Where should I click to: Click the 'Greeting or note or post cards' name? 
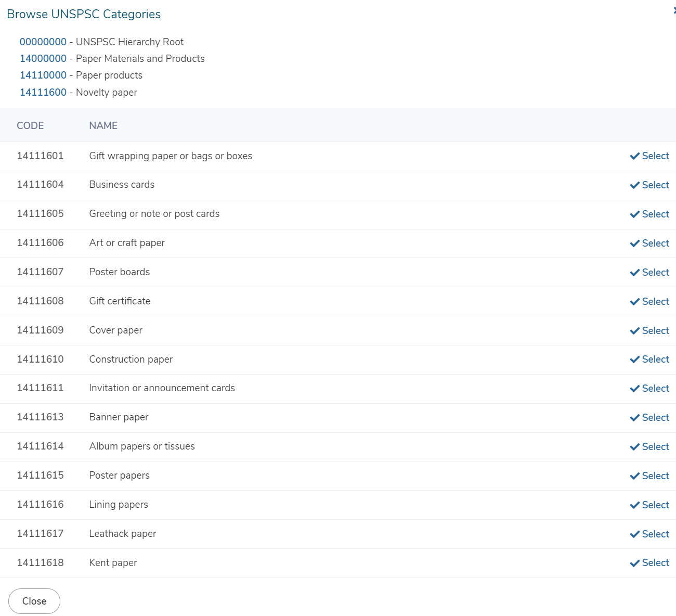click(x=154, y=213)
